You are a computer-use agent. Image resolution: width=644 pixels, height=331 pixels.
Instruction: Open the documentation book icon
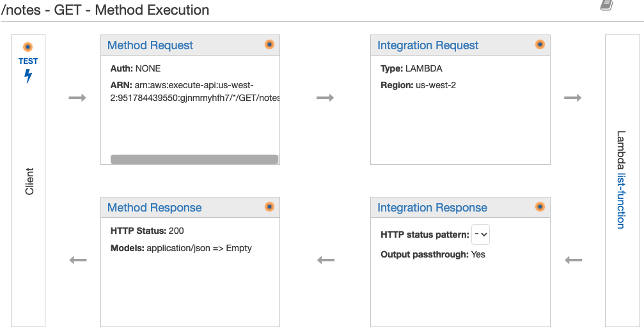tap(607, 5)
